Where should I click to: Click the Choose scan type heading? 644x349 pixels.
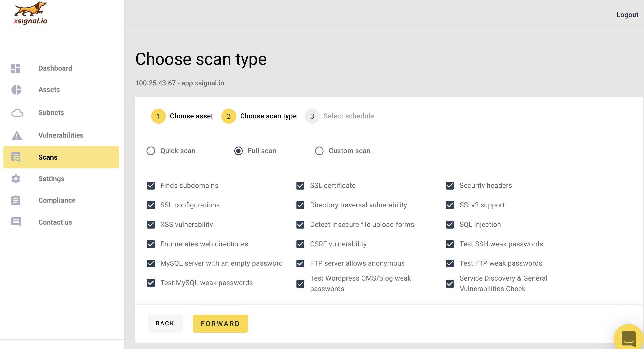(201, 59)
